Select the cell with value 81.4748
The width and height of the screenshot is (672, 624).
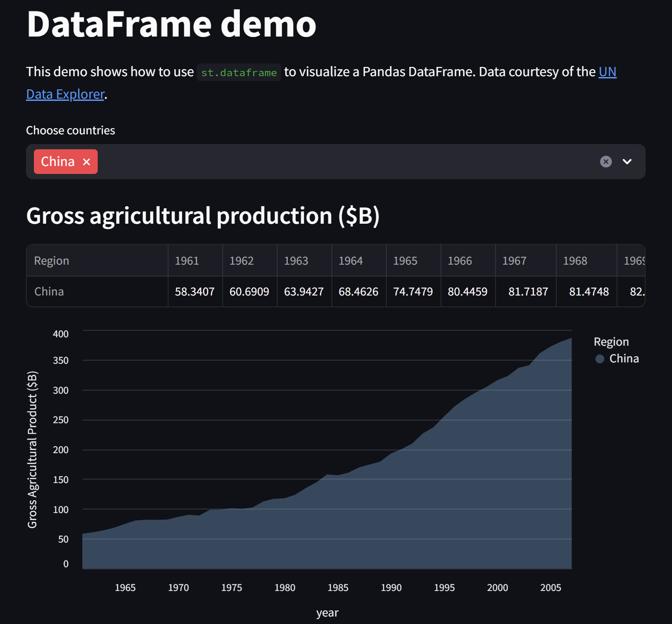click(588, 292)
